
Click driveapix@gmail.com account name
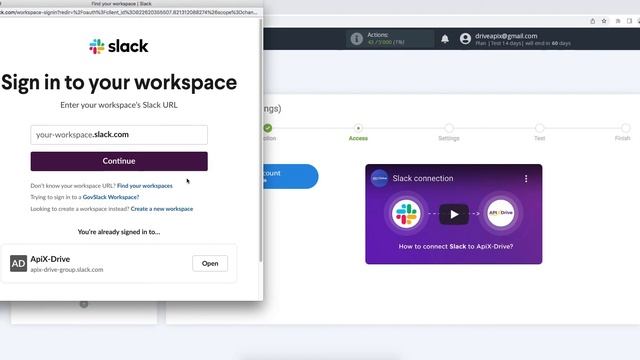[x=506, y=36]
